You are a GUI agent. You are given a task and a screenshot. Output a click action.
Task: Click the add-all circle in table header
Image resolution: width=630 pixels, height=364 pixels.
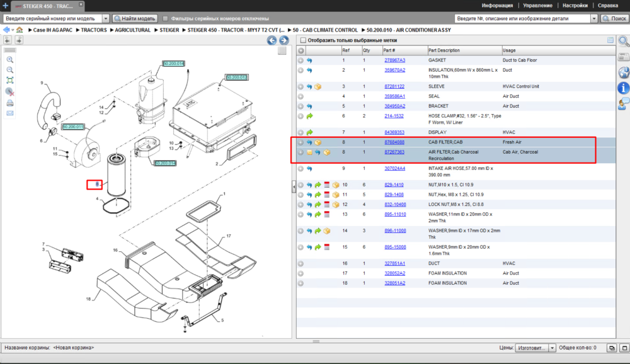(x=301, y=50)
